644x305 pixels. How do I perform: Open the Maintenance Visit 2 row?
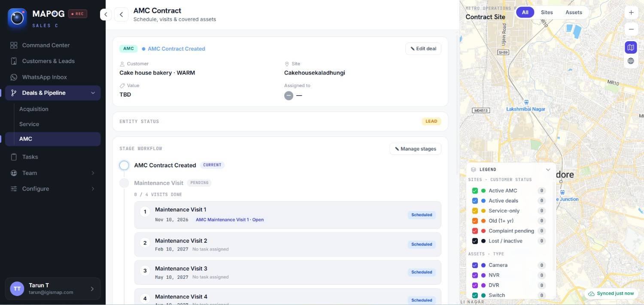point(288,245)
